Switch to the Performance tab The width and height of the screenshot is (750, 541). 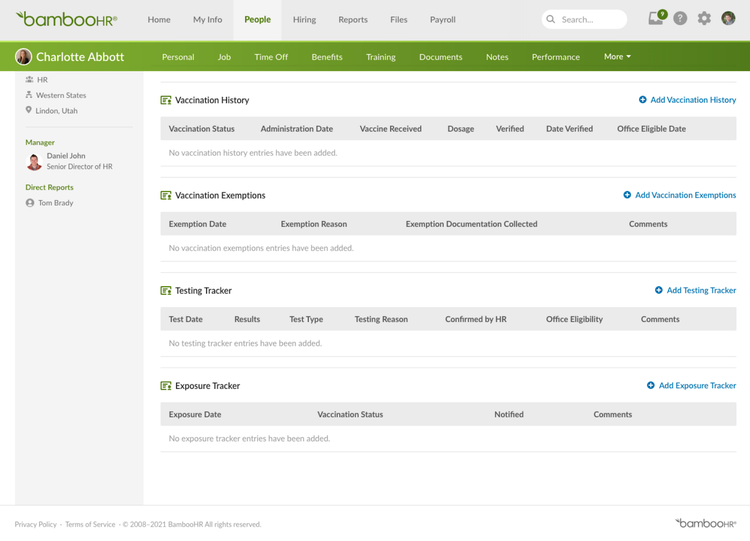(x=555, y=57)
